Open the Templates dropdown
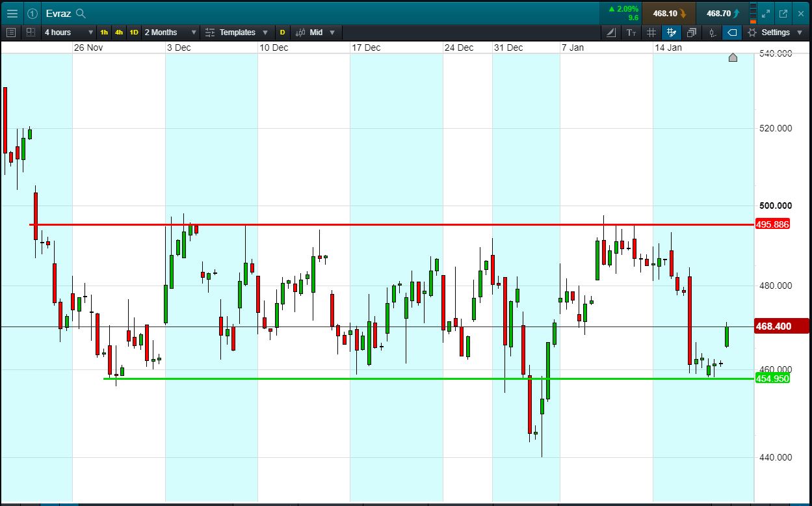This screenshot has width=812, height=506. coord(236,32)
